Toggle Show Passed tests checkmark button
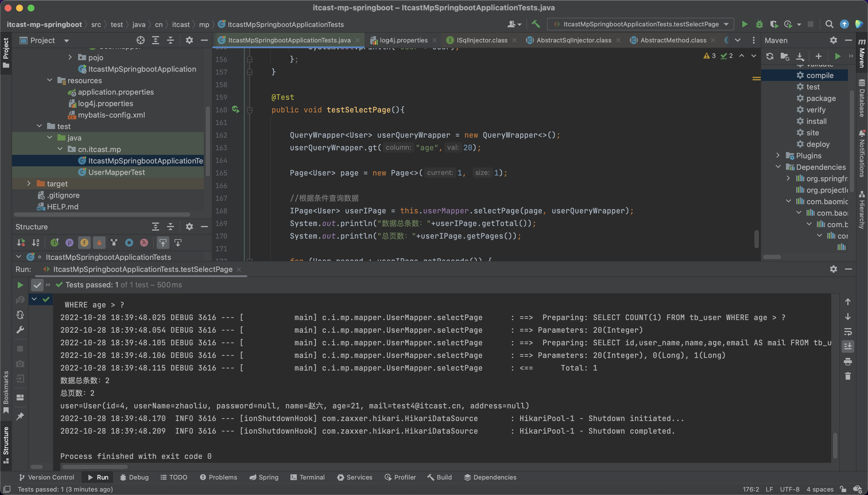The width and height of the screenshot is (868, 495). [x=37, y=285]
